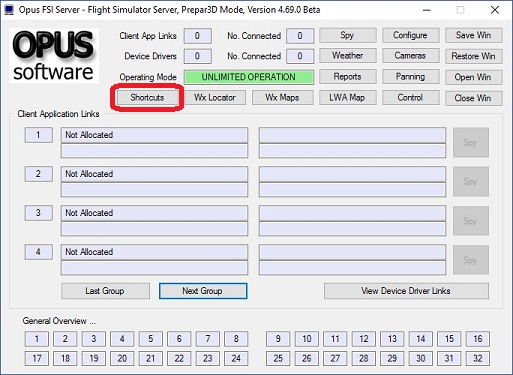
Task: Open the Weather dialog
Action: [x=347, y=56]
